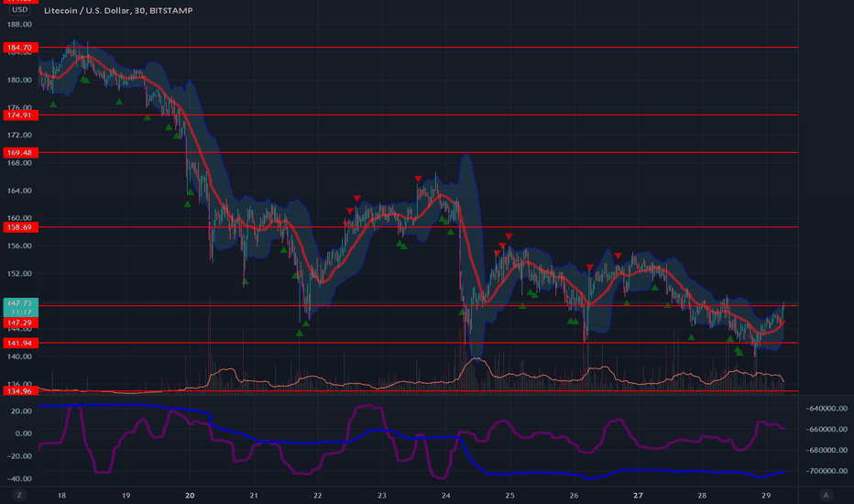Click the 20.00 oscillator axis value
The height and width of the screenshot is (504, 854).
pyautogui.click(x=21, y=411)
